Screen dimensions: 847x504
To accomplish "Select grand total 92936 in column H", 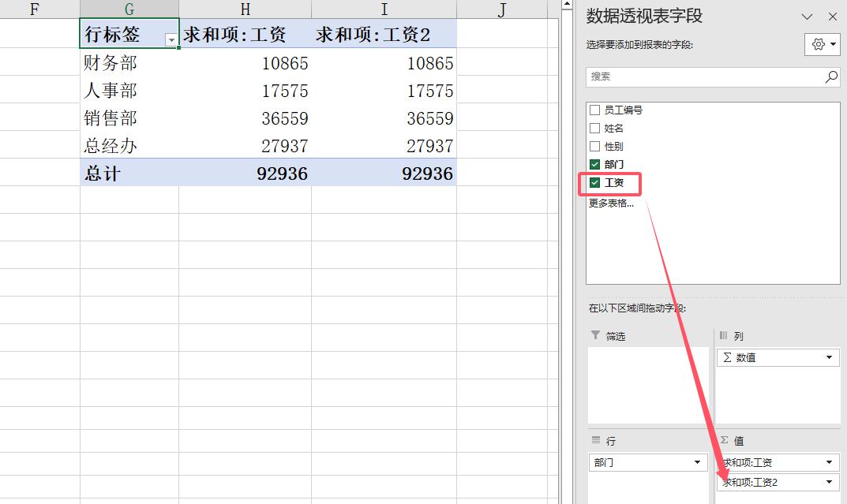I will click(245, 173).
